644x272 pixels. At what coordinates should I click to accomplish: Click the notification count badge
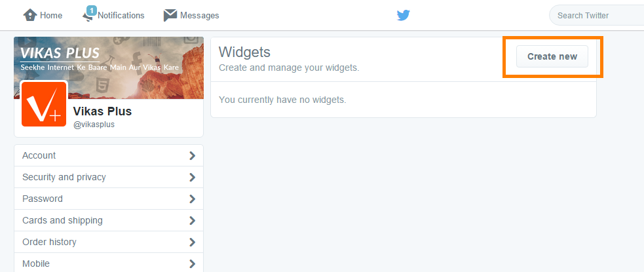pos(92,10)
